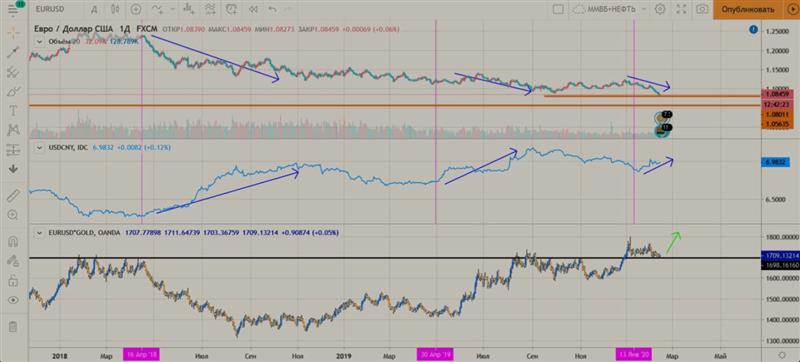The width and height of the screenshot is (800, 362).
Task: Click the 13 Янв '20 date marker
Action: pyautogui.click(x=633, y=355)
